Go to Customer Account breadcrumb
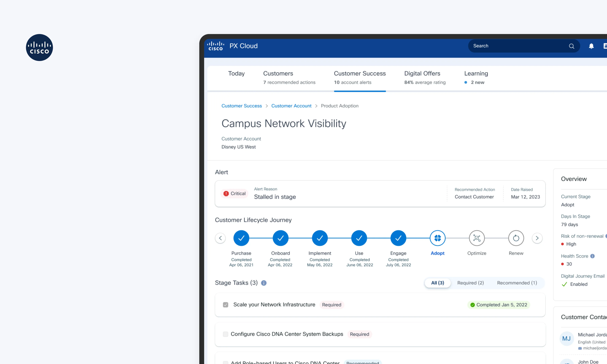Viewport: 607px width, 364px height. (291, 106)
